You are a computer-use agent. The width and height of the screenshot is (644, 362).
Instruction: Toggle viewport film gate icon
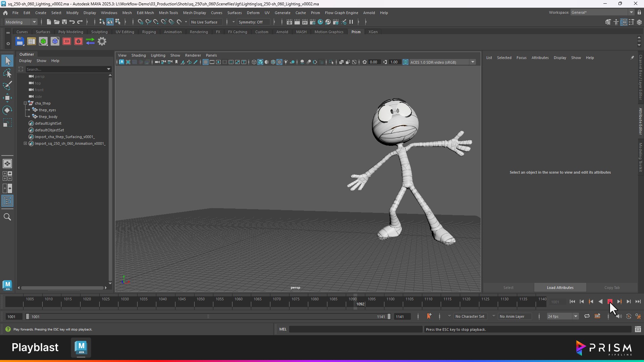(212, 62)
